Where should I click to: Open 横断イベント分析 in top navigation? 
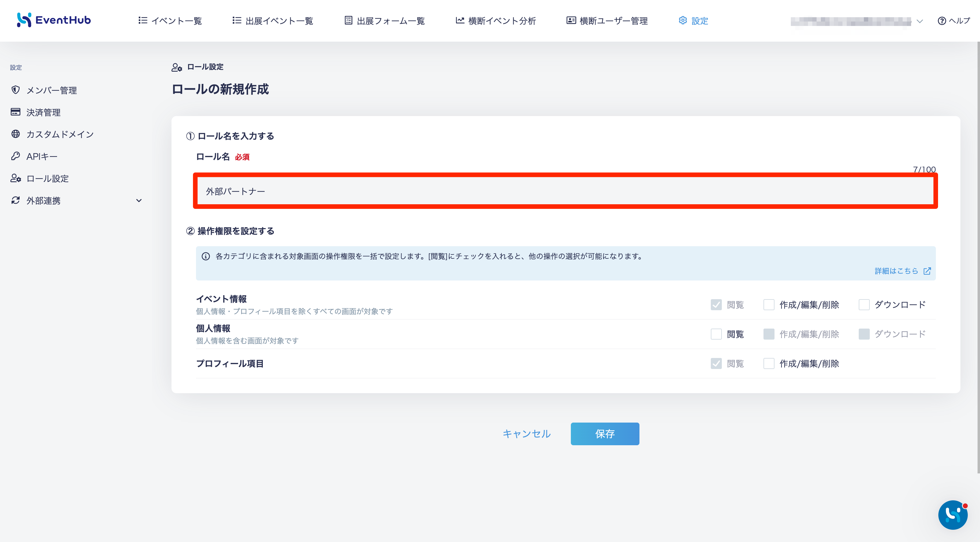pyautogui.click(x=496, y=21)
